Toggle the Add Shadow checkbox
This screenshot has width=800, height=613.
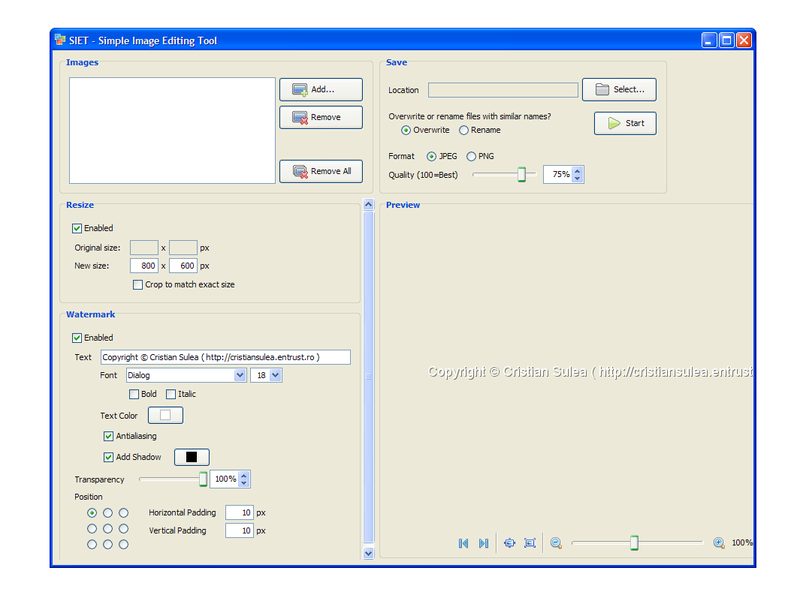tap(108, 457)
